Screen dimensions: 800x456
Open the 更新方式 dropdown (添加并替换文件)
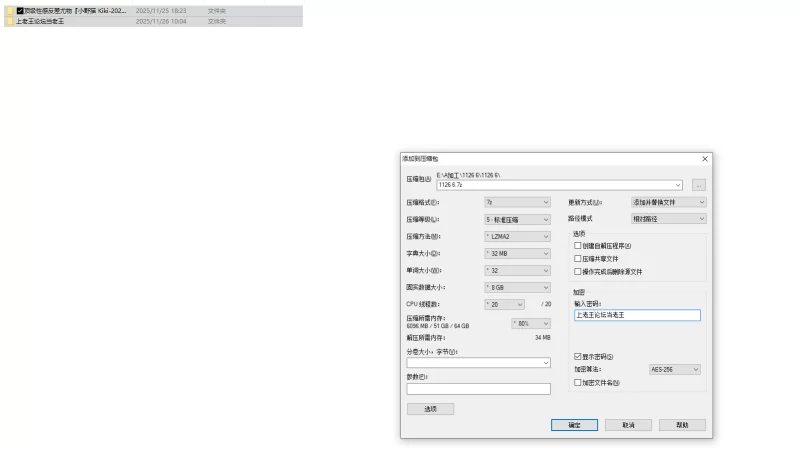click(668, 202)
